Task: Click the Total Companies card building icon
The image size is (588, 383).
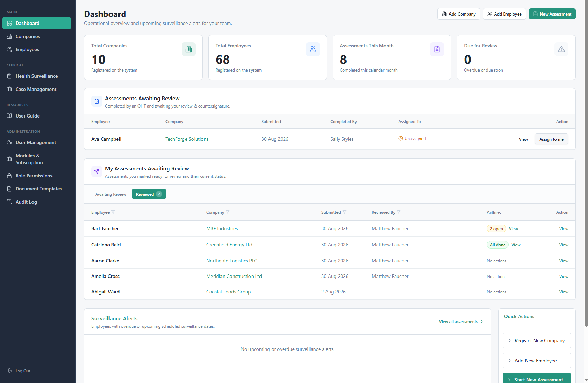Action: (x=189, y=49)
